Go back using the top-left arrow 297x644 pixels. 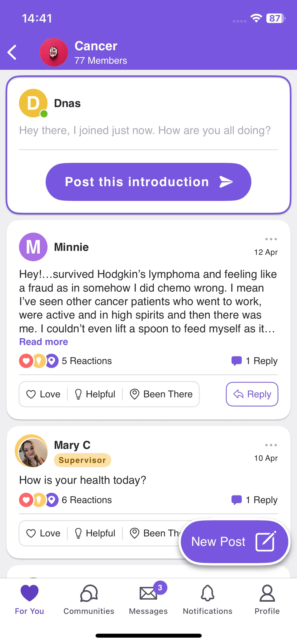pos(12,52)
